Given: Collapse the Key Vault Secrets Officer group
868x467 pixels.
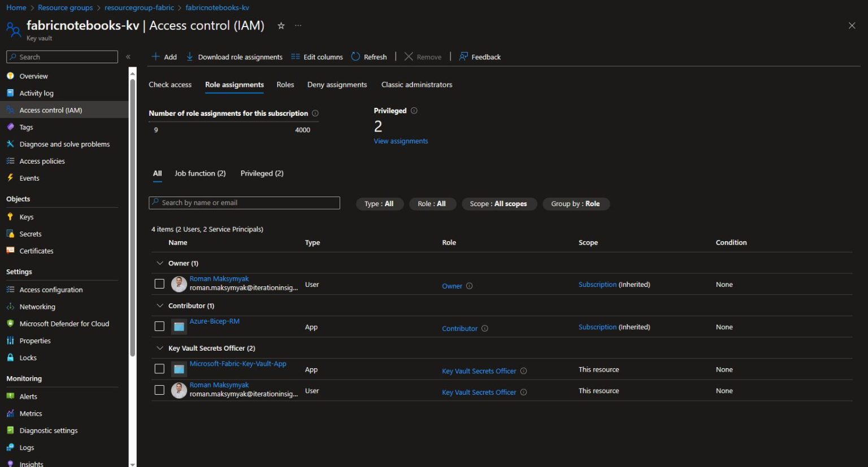Looking at the screenshot, I should (160, 348).
